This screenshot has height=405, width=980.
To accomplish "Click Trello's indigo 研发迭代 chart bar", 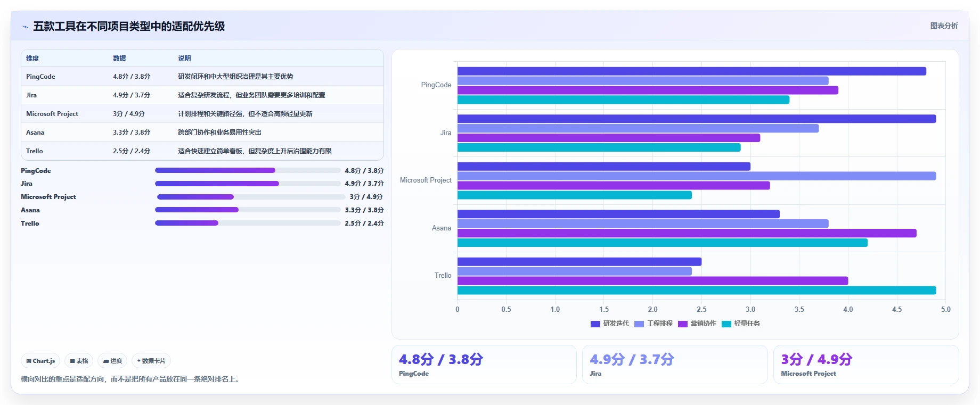I will (x=579, y=262).
